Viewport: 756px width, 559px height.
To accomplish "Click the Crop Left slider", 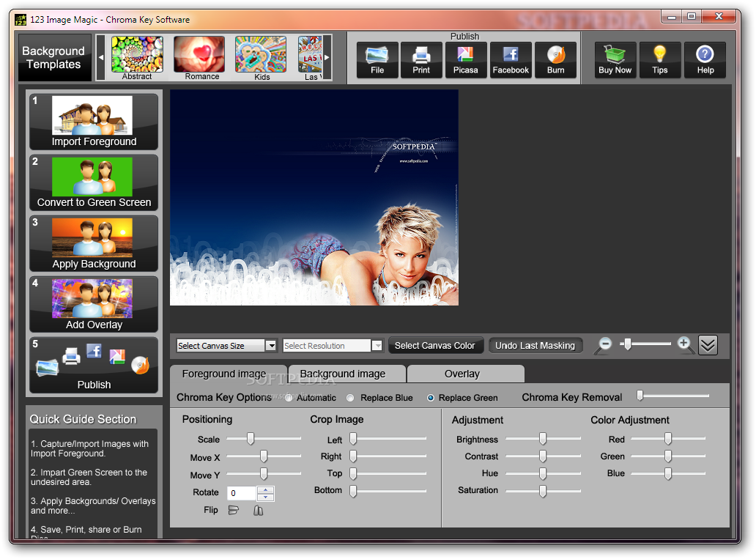I will [x=388, y=438].
